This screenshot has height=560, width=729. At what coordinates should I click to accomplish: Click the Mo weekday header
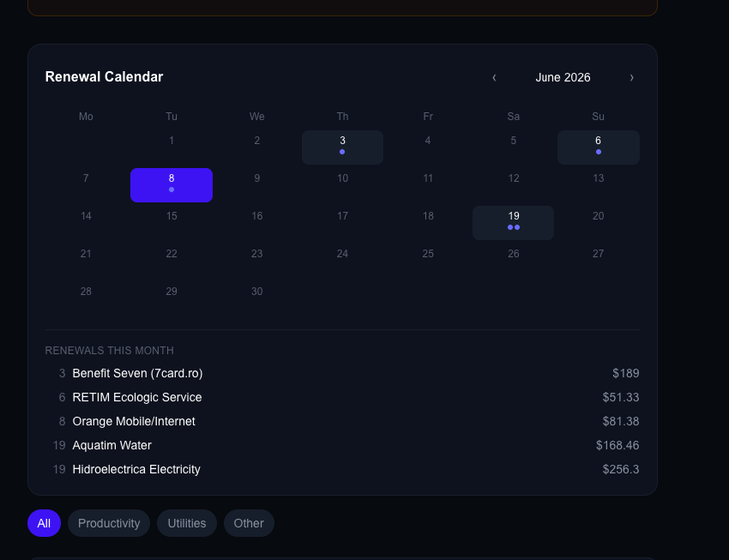pos(86,116)
